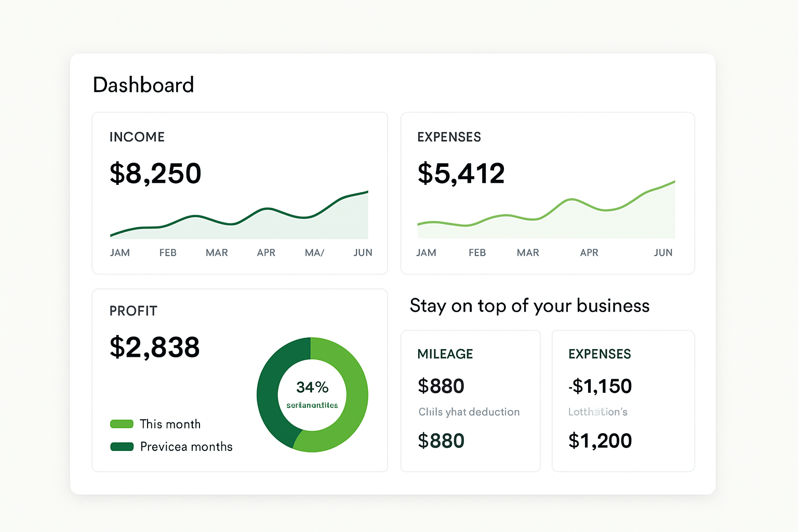Select the This month legend label
This screenshot has width=798, height=532.
pos(170,424)
